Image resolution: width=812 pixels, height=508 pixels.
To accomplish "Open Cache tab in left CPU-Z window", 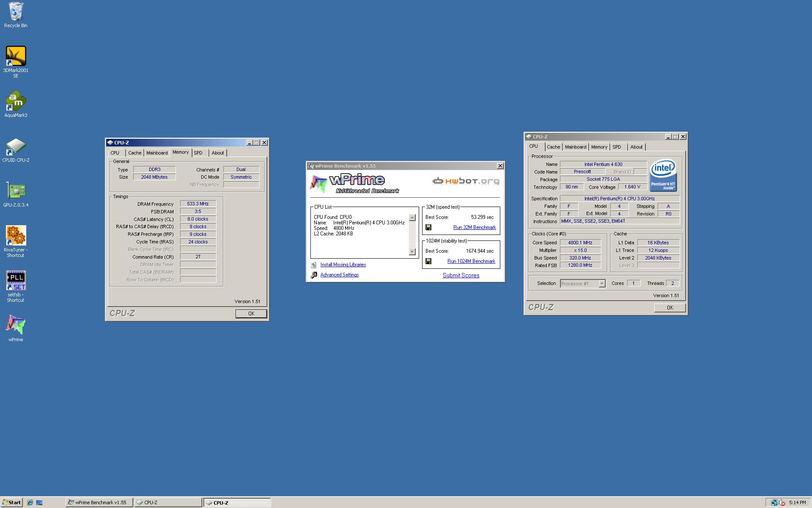I will coord(135,153).
